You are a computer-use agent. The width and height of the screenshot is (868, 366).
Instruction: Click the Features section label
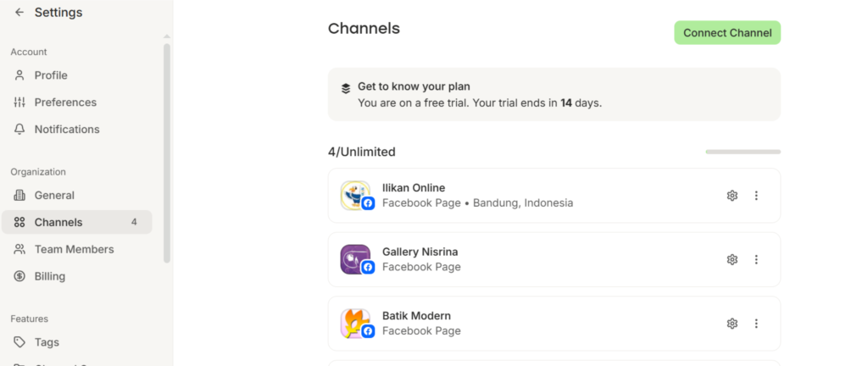(x=30, y=319)
